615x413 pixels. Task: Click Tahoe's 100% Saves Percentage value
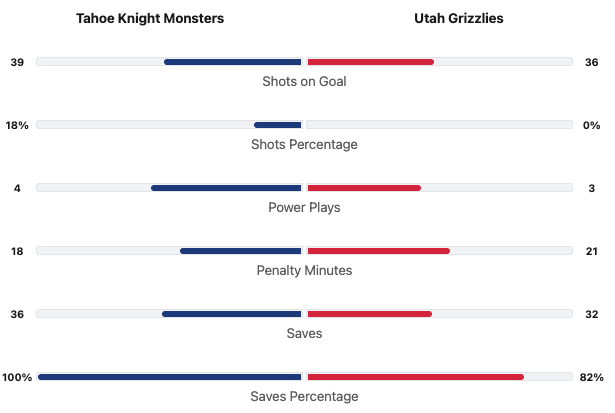coord(17,377)
